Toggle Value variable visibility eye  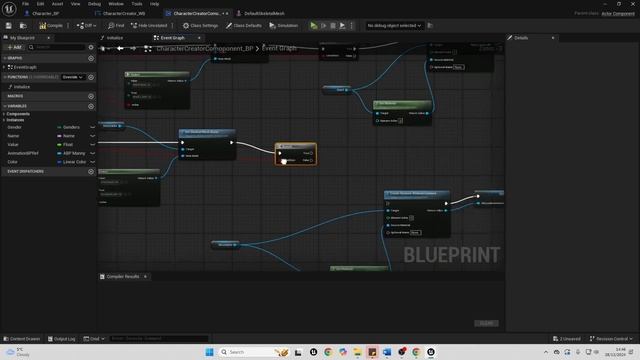point(92,144)
